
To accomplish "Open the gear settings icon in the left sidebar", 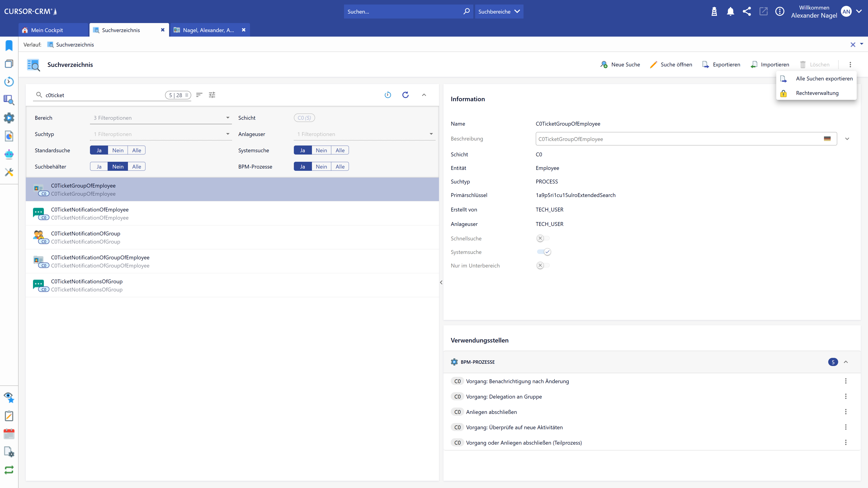I will 9,118.
